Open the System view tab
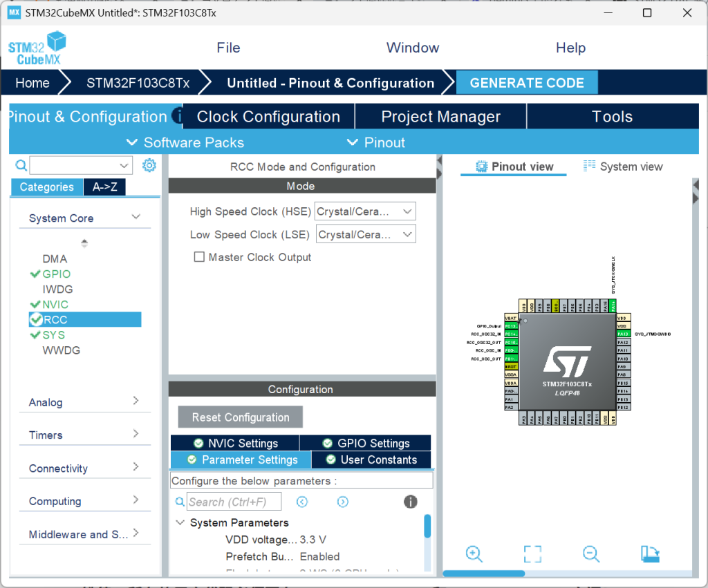This screenshot has width=708, height=588. coord(623,167)
